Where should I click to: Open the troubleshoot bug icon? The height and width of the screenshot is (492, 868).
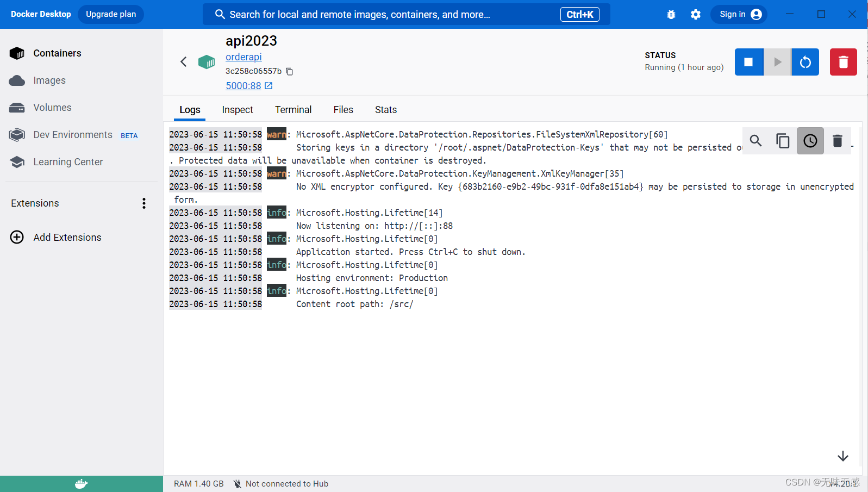(671, 15)
